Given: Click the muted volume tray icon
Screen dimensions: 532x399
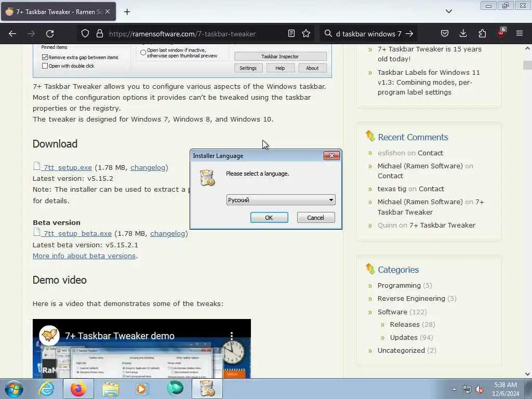Looking at the screenshot, I should pyautogui.click(x=480, y=390).
